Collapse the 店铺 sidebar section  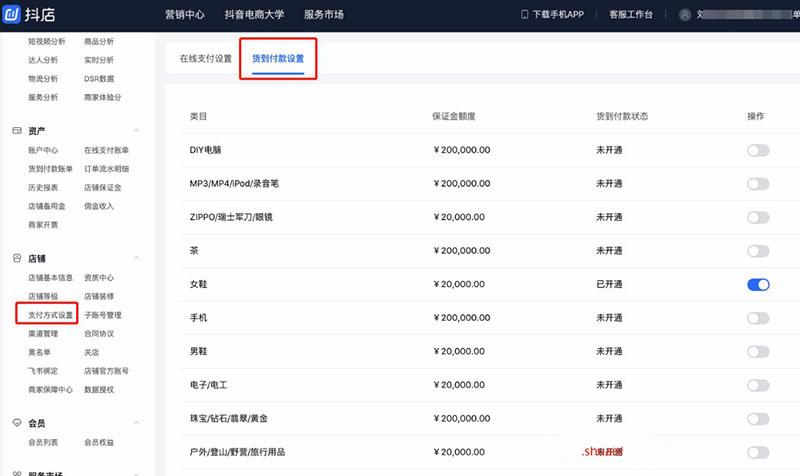coord(136,258)
